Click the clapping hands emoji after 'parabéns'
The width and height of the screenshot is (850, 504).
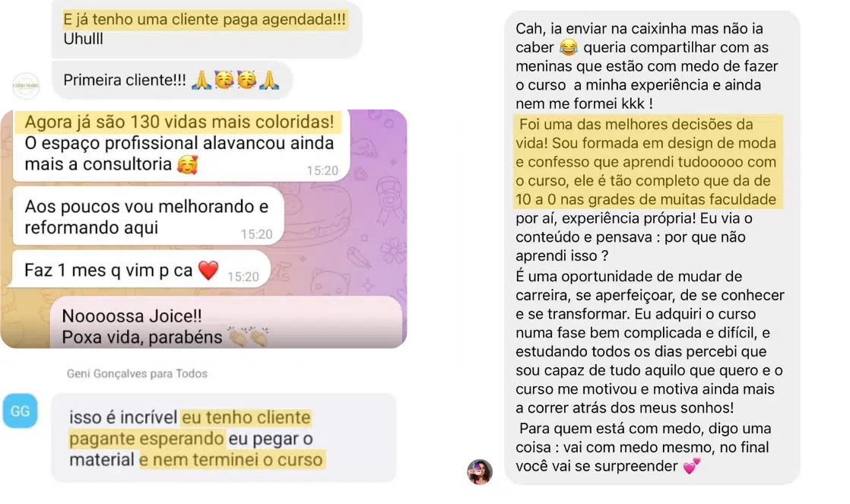pyautogui.click(x=249, y=337)
